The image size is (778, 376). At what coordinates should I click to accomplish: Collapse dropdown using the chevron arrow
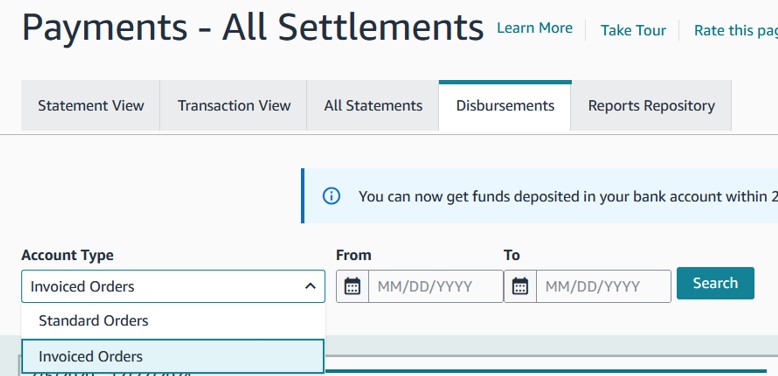pos(310,286)
